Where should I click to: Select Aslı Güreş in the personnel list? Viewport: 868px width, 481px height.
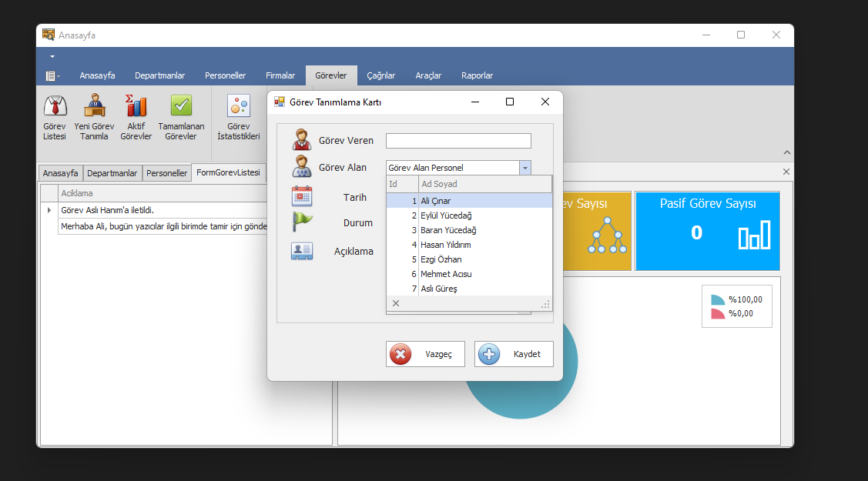click(x=469, y=289)
